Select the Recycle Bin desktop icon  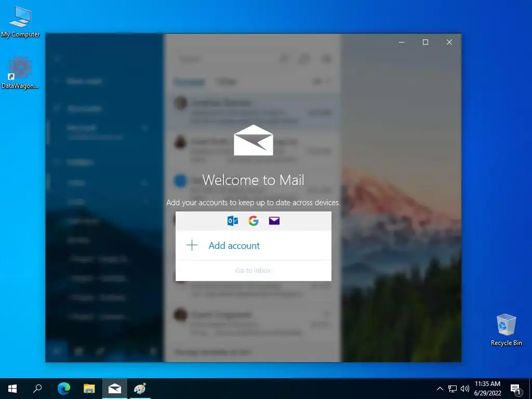click(506, 330)
